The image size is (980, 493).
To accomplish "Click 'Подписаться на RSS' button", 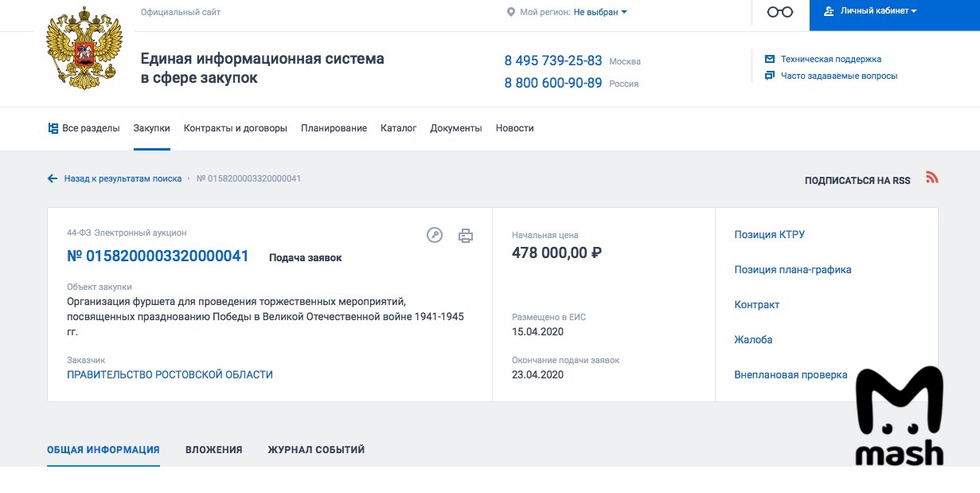I will (857, 181).
